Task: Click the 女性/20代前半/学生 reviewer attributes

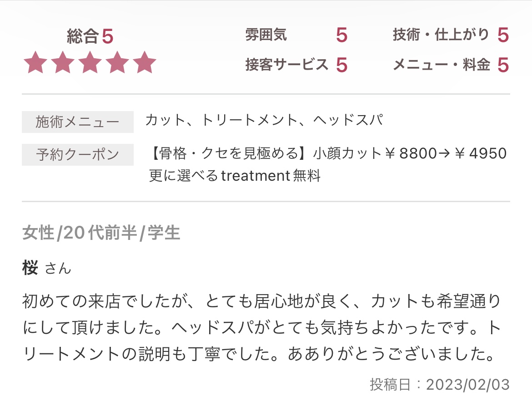Action: pyautogui.click(x=101, y=233)
